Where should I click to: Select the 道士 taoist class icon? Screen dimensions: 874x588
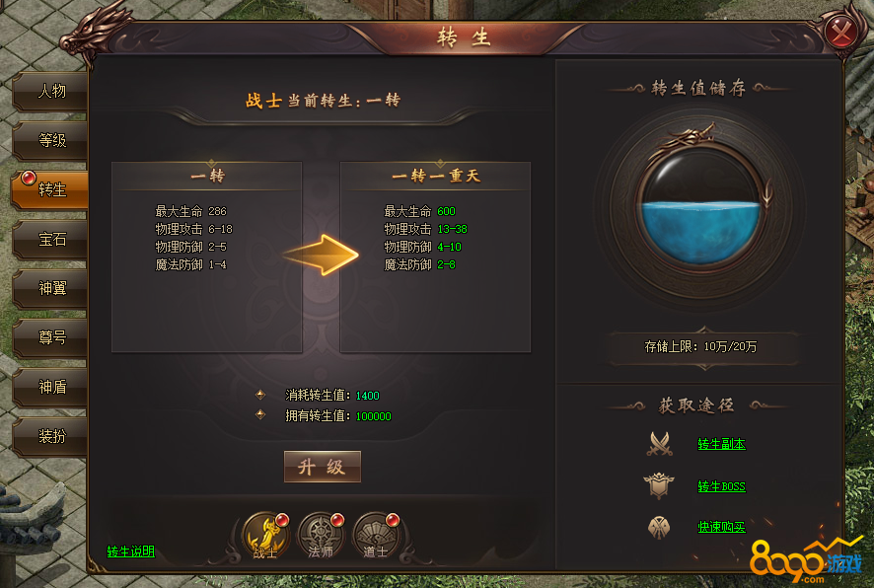tap(376, 536)
